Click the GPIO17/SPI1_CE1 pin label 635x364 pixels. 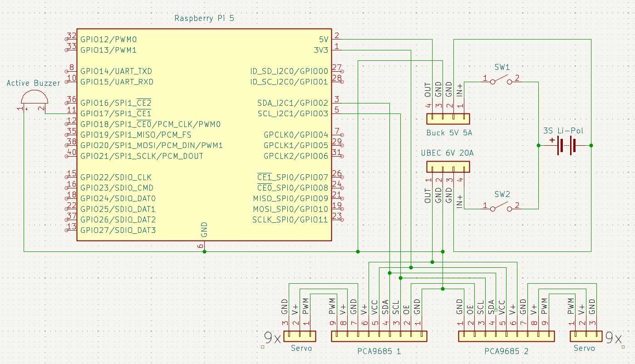click(116, 113)
